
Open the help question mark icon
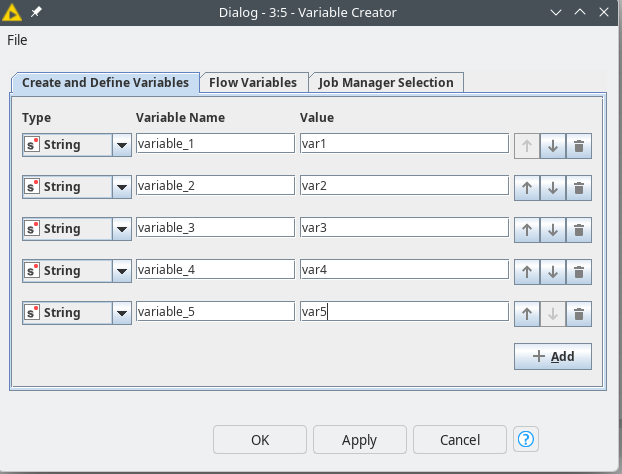click(x=527, y=439)
